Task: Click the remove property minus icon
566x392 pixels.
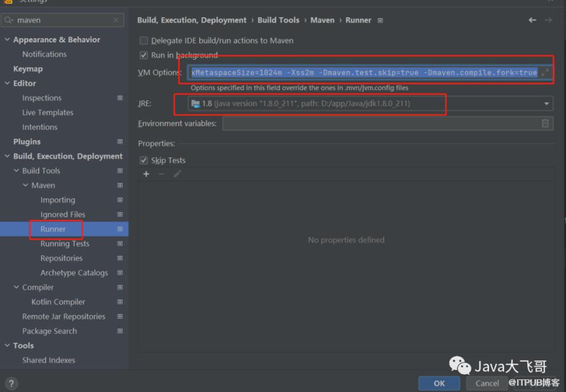Action: [162, 174]
